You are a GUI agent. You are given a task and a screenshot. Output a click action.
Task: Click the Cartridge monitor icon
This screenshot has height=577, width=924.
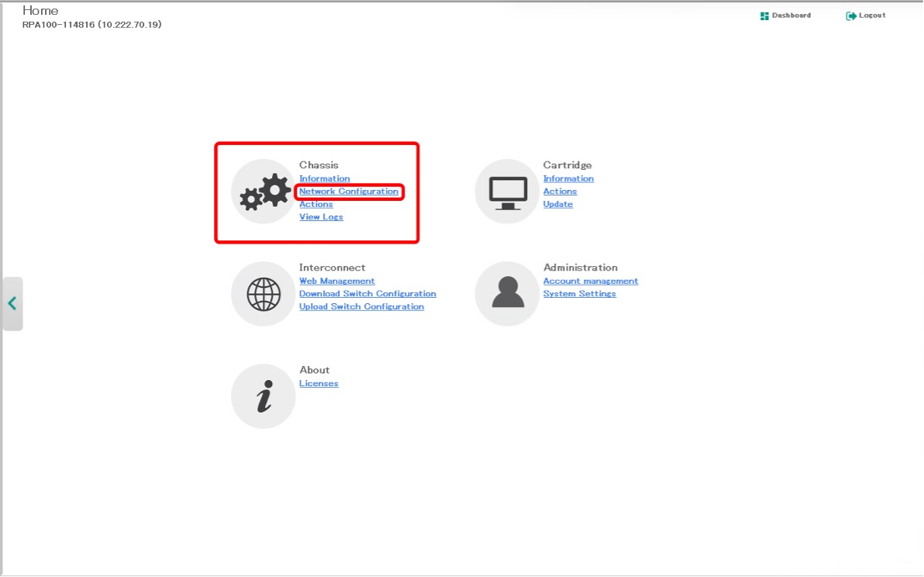click(507, 192)
